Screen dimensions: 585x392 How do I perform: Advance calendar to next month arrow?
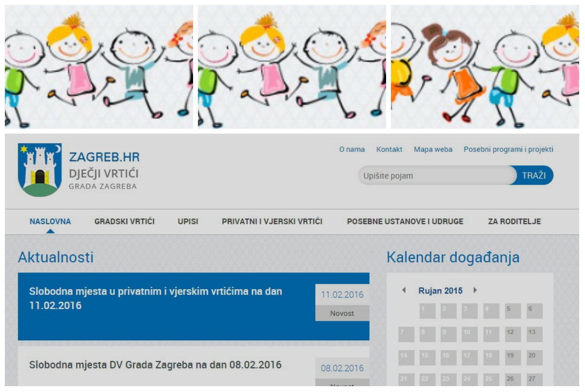tap(475, 290)
